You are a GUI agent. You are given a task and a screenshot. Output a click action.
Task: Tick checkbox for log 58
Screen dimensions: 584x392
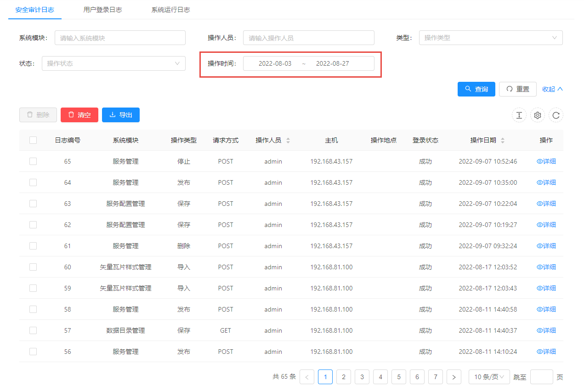tap(33, 309)
